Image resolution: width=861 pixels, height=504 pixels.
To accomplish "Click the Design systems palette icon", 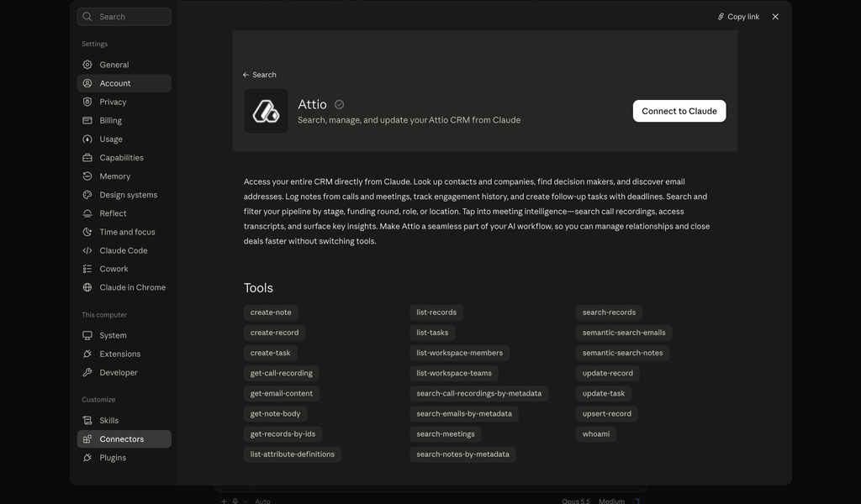I will [x=87, y=195].
